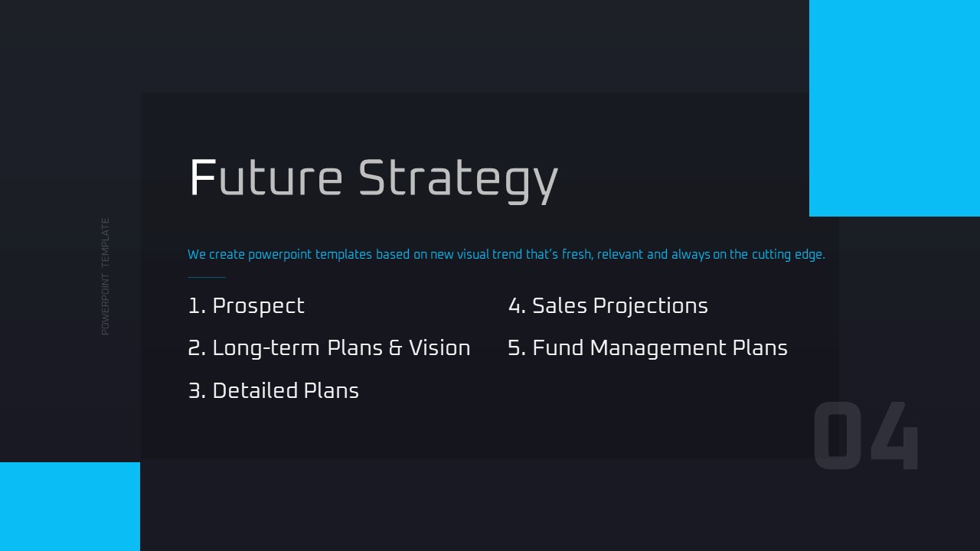This screenshot has width=980, height=551.
Task: Select '5. Fund Management Plans' item
Action: click(648, 348)
